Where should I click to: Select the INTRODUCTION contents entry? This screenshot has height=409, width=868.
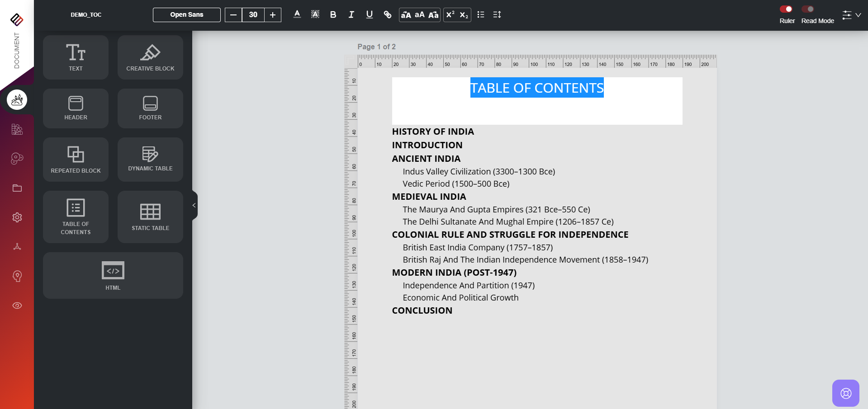[427, 145]
